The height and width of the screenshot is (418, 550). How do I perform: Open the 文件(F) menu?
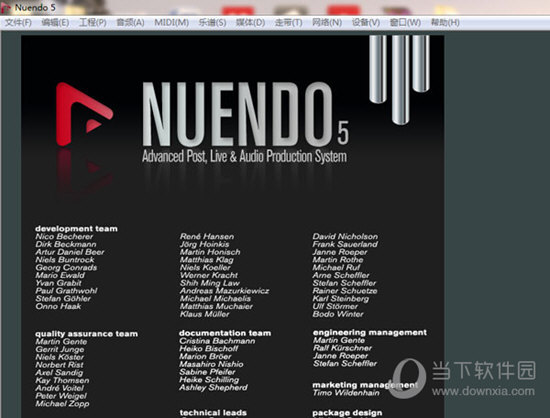(18, 23)
